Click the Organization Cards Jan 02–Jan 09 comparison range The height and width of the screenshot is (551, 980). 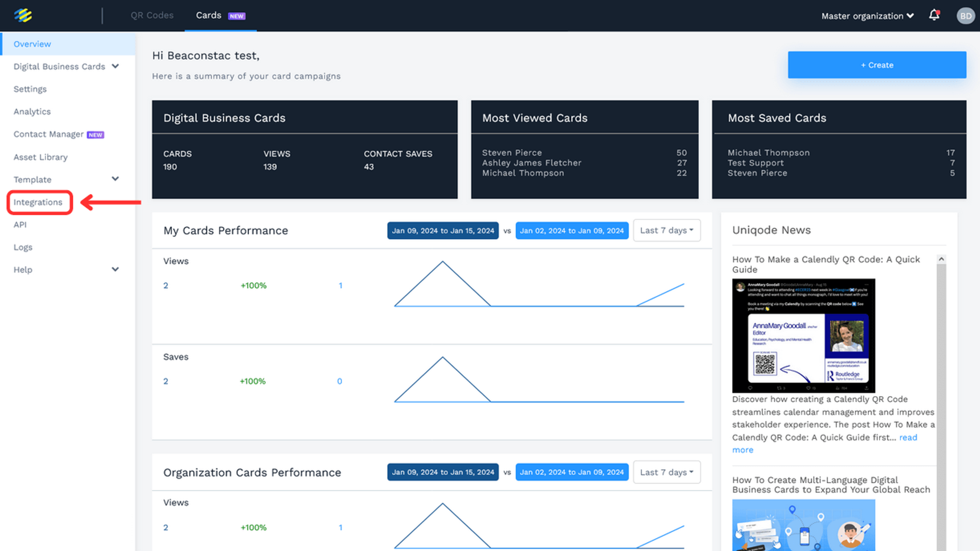pyautogui.click(x=572, y=472)
